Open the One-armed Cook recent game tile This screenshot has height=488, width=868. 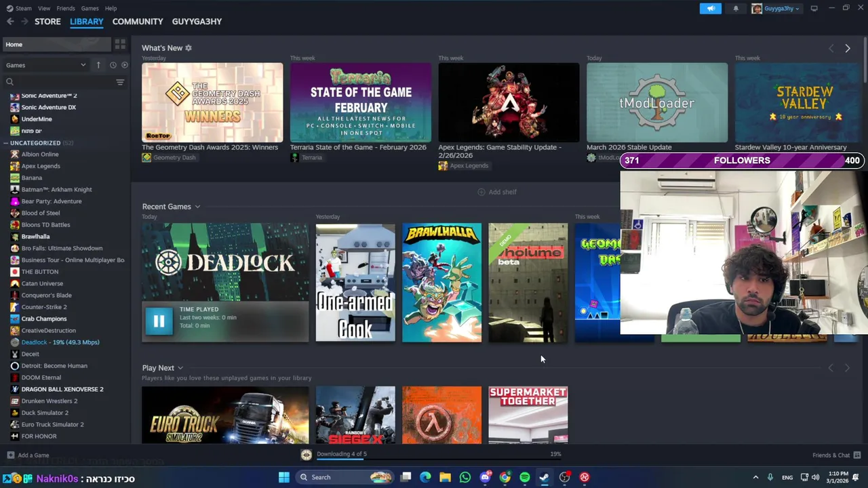(x=355, y=283)
